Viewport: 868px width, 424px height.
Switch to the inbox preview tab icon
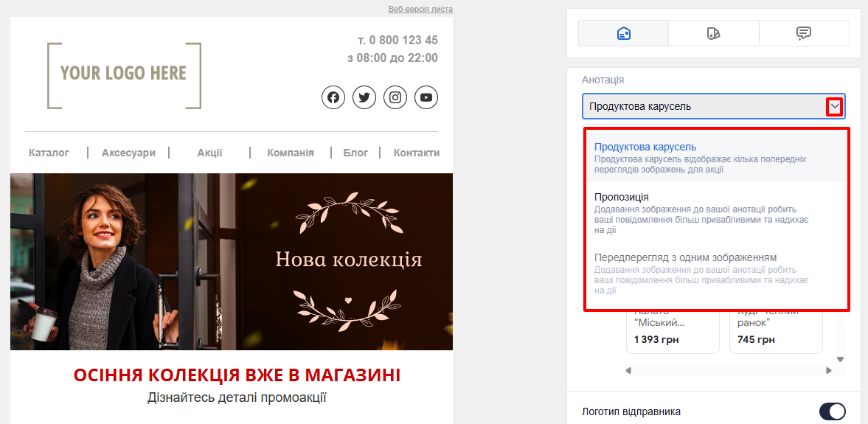[x=623, y=33]
